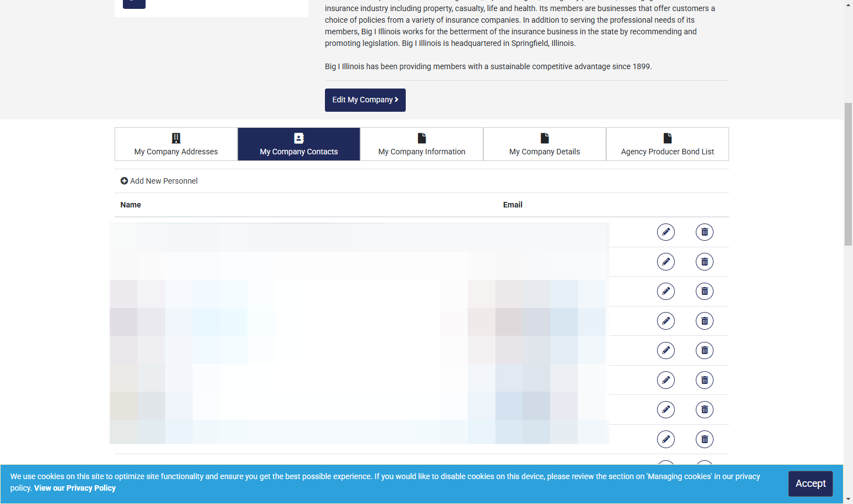Click the Email column header
Viewport: 853px width, 504px height.
click(513, 205)
